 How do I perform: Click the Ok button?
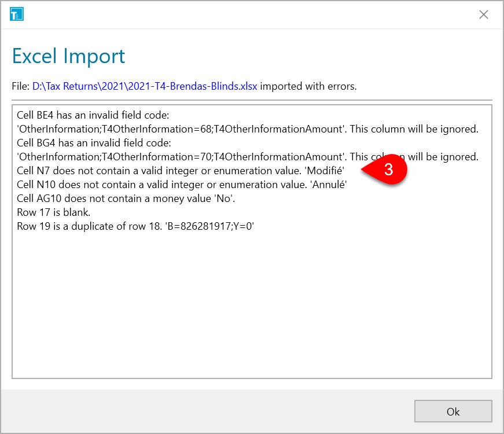(x=453, y=411)
